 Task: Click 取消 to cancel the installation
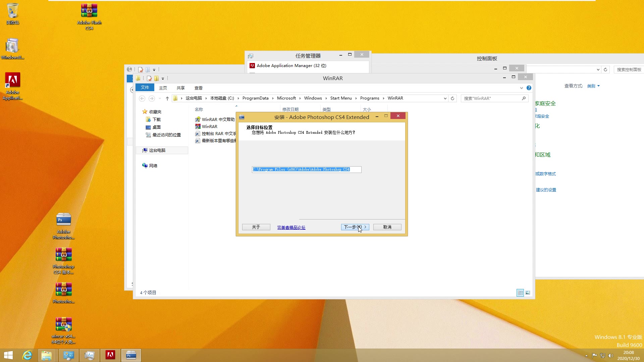[387, 227]
